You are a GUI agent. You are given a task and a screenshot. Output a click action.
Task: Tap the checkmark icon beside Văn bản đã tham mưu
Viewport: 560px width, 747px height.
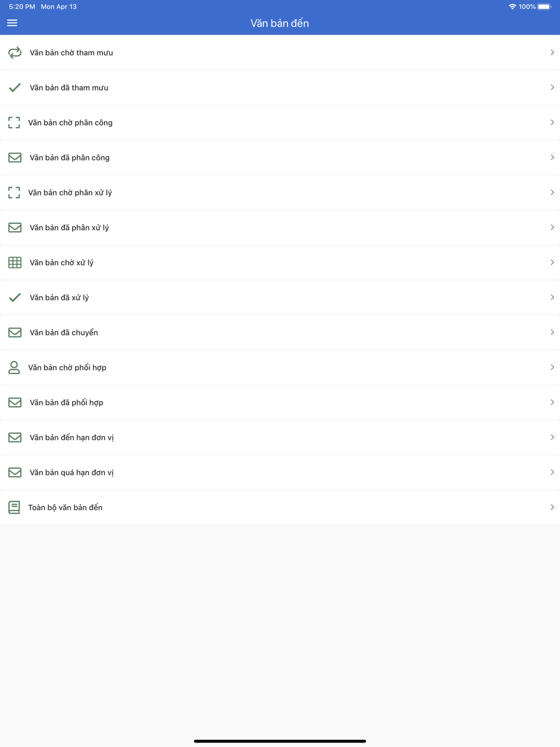[x=15, y=87]
